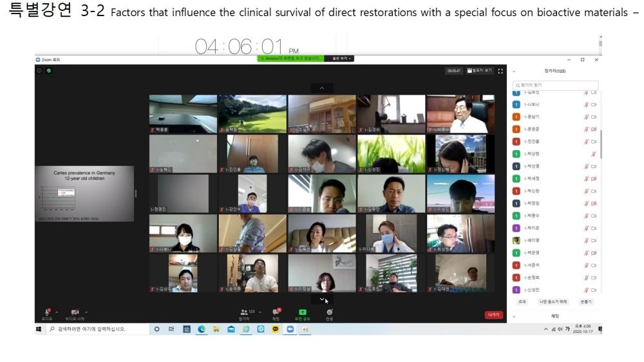
Task: Select the shared caries prevalence slide thumbnail
Action: (x=84, y=194)
